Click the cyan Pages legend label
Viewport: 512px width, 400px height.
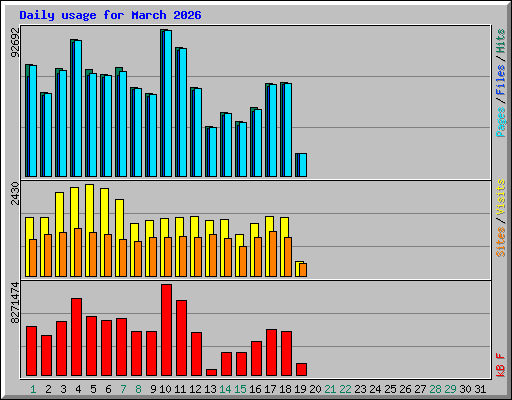(501, 122)
